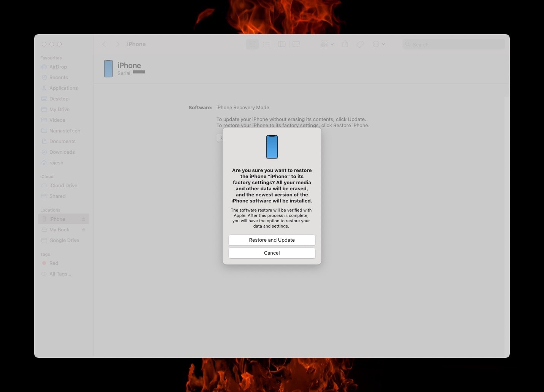Click the AirDrop sidebar icon
This screenshot has height=392, width=544.
[44, 67]
